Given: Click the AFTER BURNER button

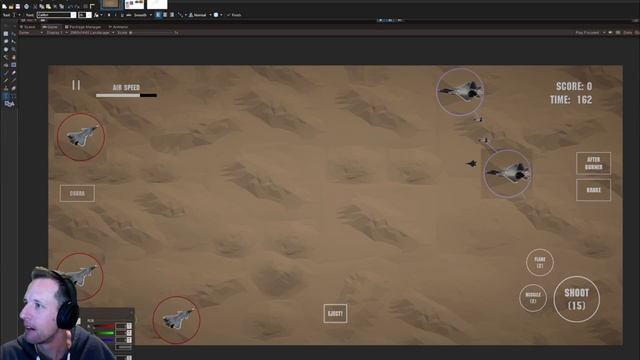Looking at the screenshot, I should [593, 163].
